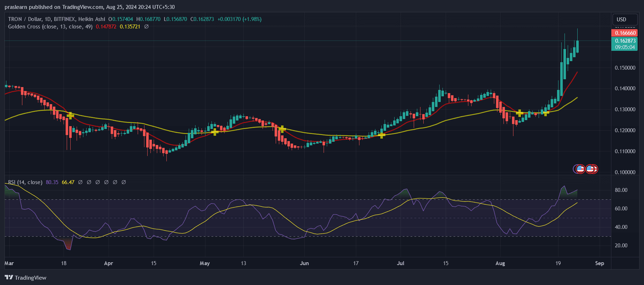Click the Jun label on time axis
644x285 pixels.
click(x=304, y=263)
